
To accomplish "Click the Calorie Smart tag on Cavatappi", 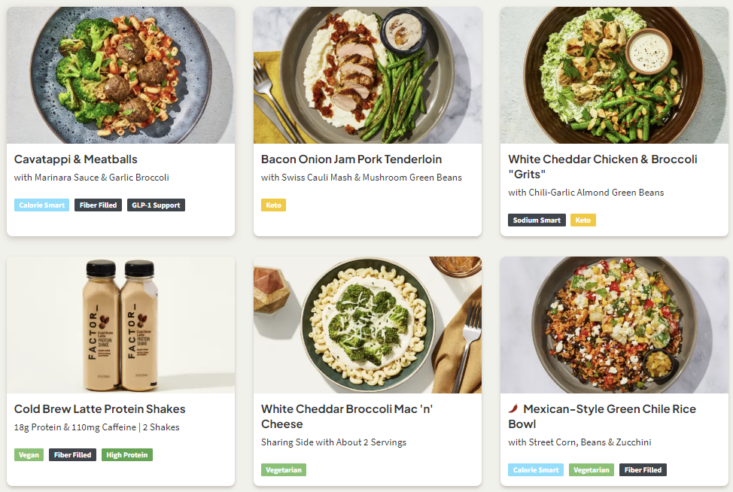I will (41, 205).
